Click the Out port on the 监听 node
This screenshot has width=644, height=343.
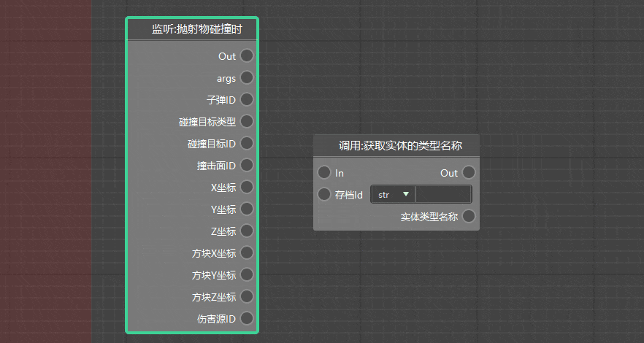[247, 55]
